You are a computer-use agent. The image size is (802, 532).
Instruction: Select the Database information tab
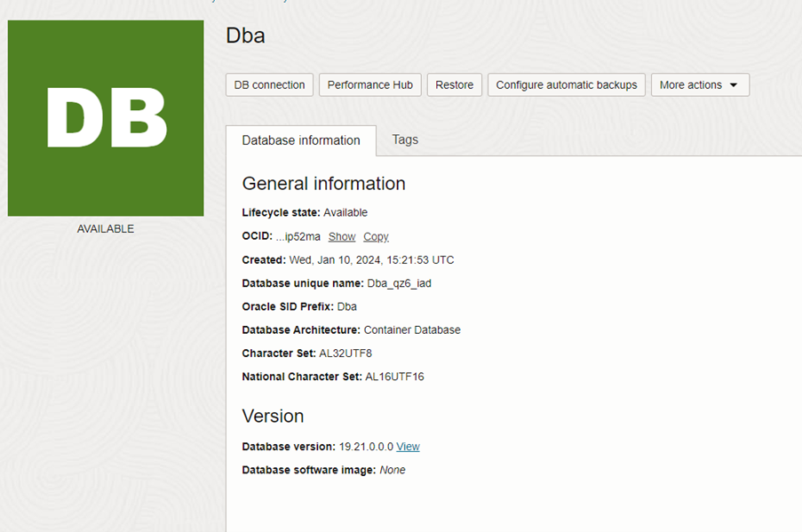click(301, 140)
